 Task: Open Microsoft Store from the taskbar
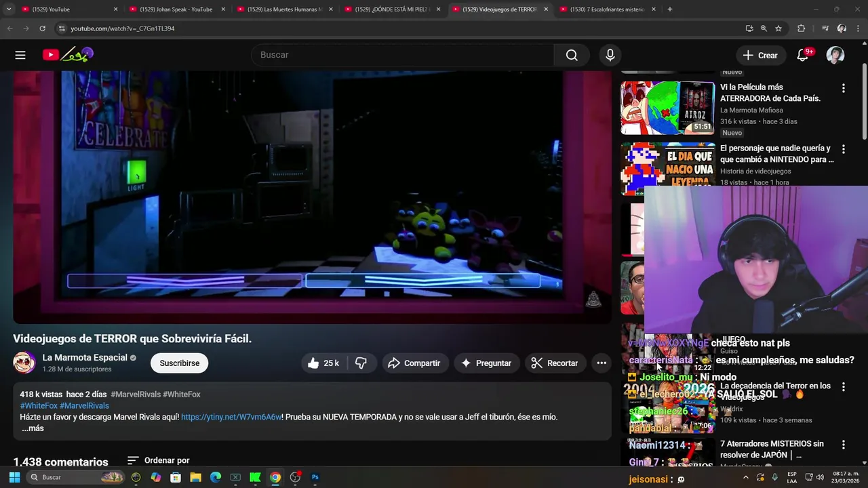tap(176, 477)
